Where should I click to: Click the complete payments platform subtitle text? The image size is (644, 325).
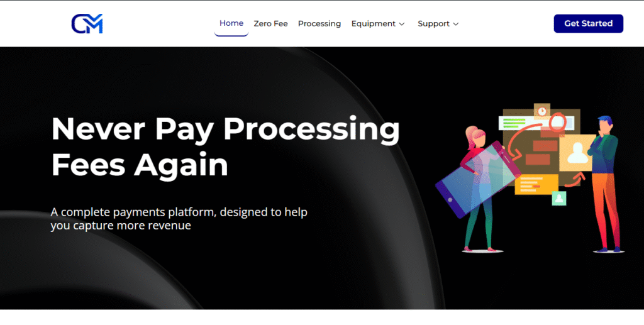click(179, 219)
